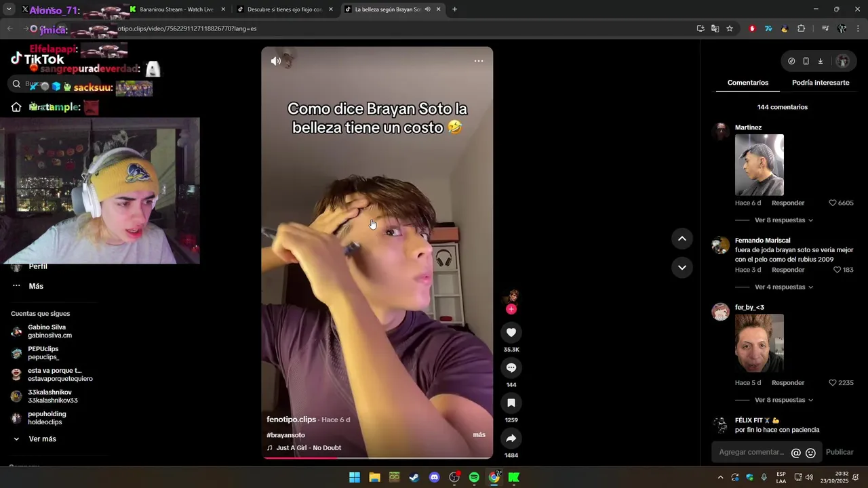Expand Ver más followed accounts list

pyautogui.click(x=42, y=439)
